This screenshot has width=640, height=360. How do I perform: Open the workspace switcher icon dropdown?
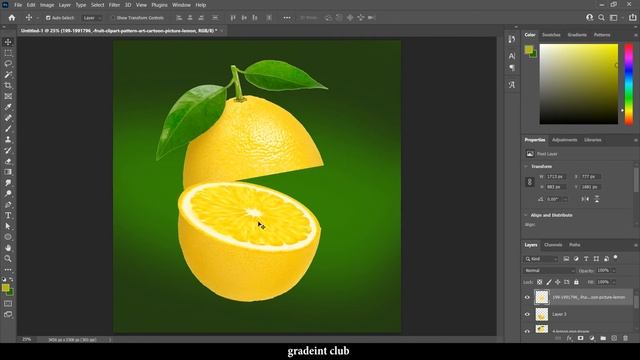pyautogui.click(x=615, y=18)
